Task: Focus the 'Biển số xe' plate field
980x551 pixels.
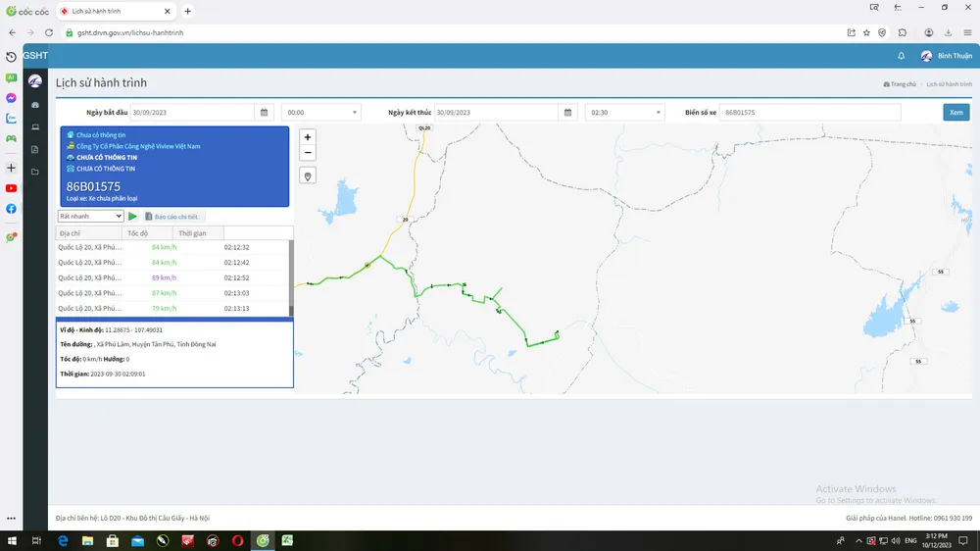Action: tap(809, 113)
